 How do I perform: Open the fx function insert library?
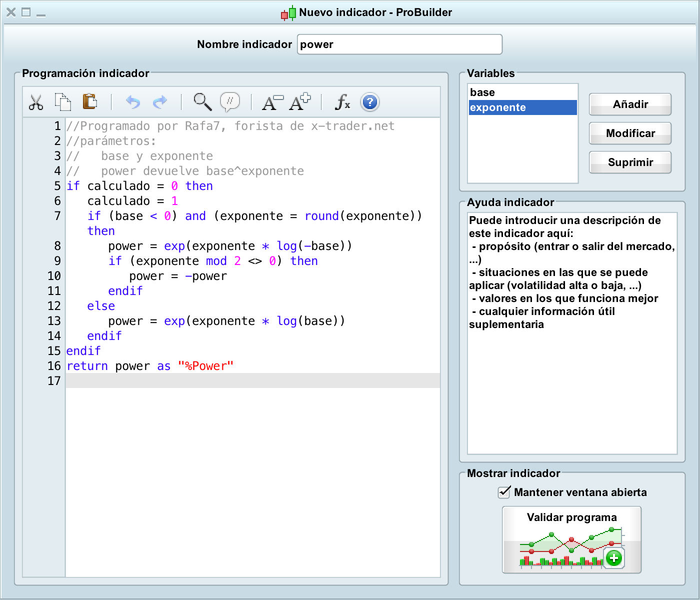coord(342,102)
